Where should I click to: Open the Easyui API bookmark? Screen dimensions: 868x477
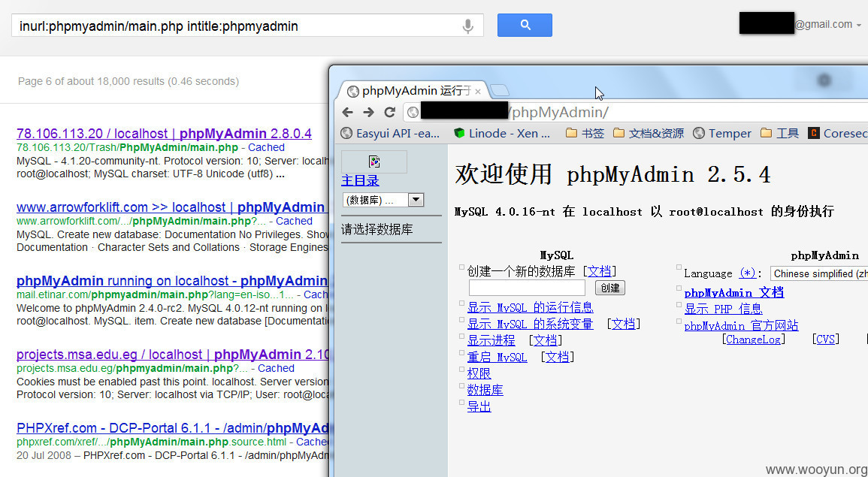[x=390, y=134]
